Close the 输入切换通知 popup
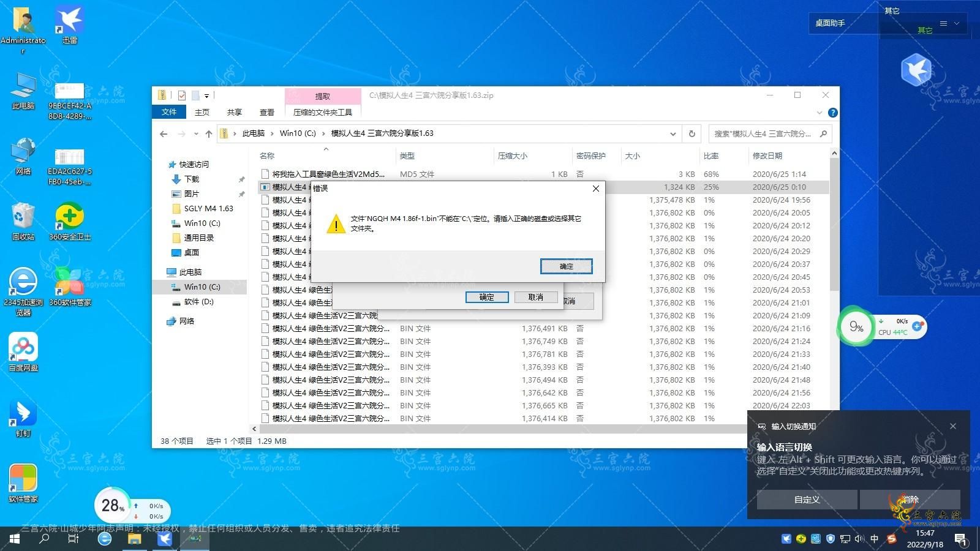 pos(953,426)
